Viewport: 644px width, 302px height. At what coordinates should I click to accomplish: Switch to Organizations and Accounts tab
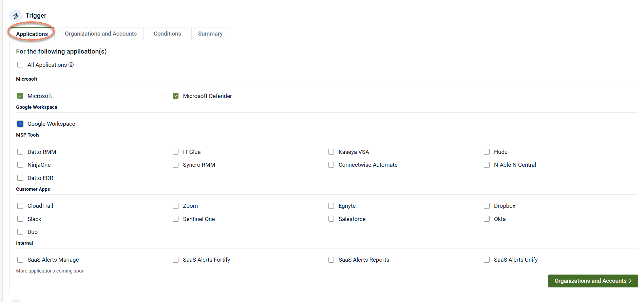point(101,34)
